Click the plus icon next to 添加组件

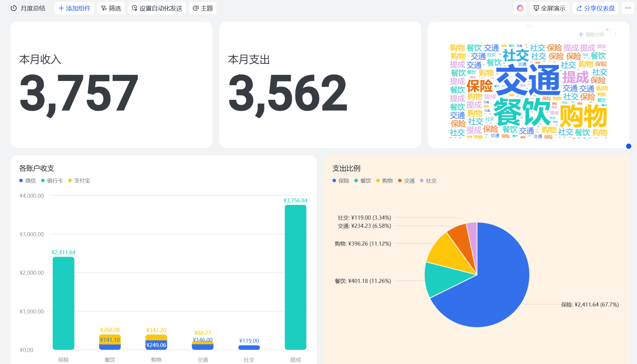coord(61,8)
